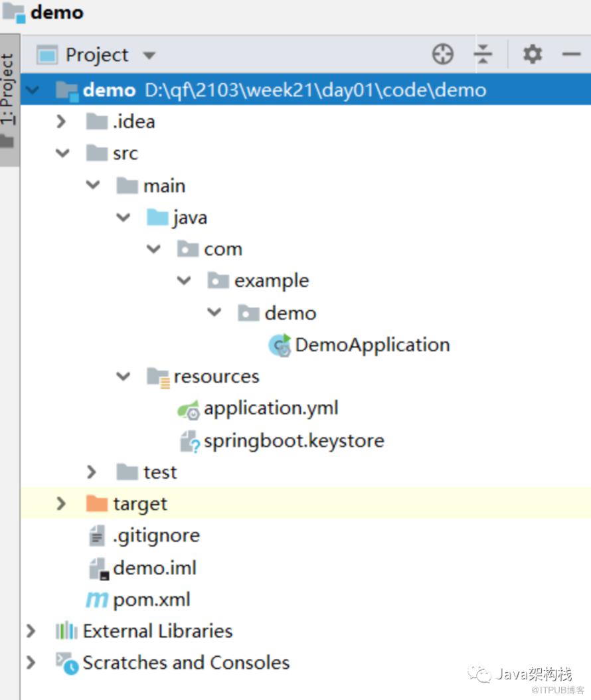This screenshot has height=700, width=591.
Task: Collapse the main folder node
Action: (x=93, y=185)
